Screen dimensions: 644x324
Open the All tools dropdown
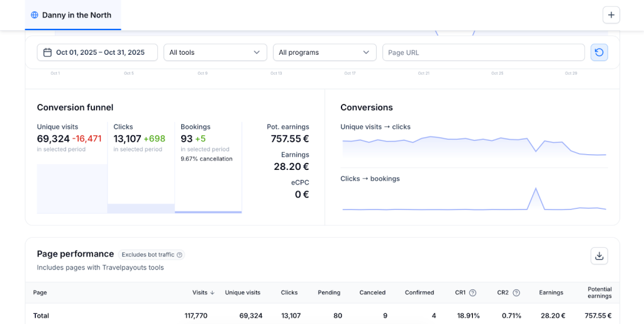214,52
